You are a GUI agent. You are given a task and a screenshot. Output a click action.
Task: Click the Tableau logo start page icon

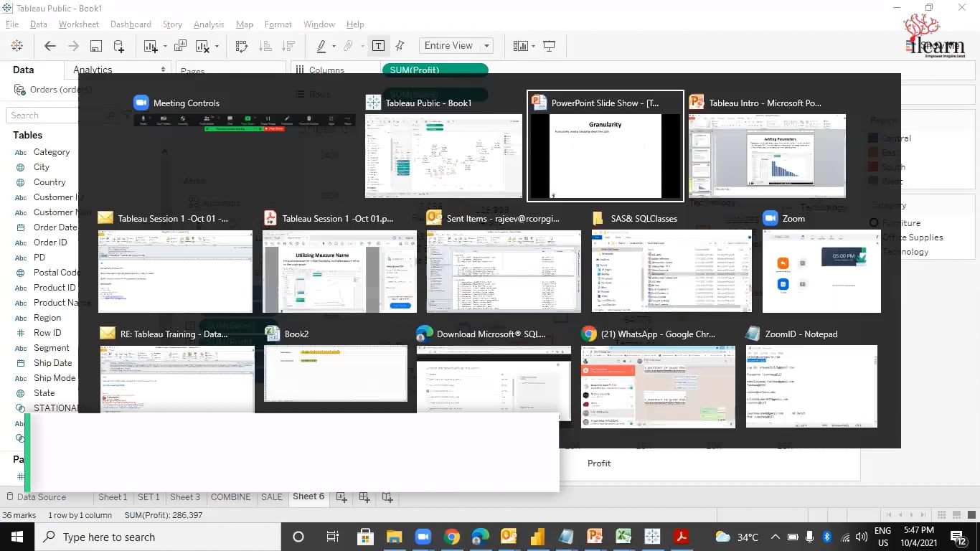click(x=17, y=46)
